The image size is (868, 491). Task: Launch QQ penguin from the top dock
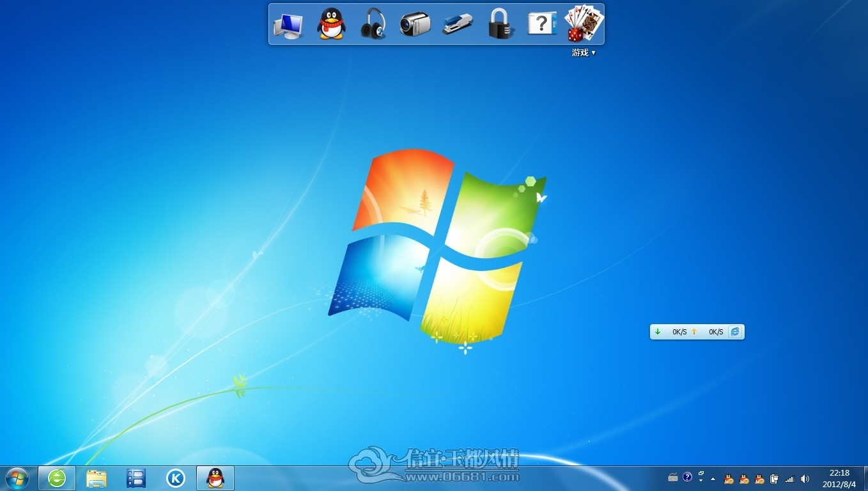coord(331,24)
